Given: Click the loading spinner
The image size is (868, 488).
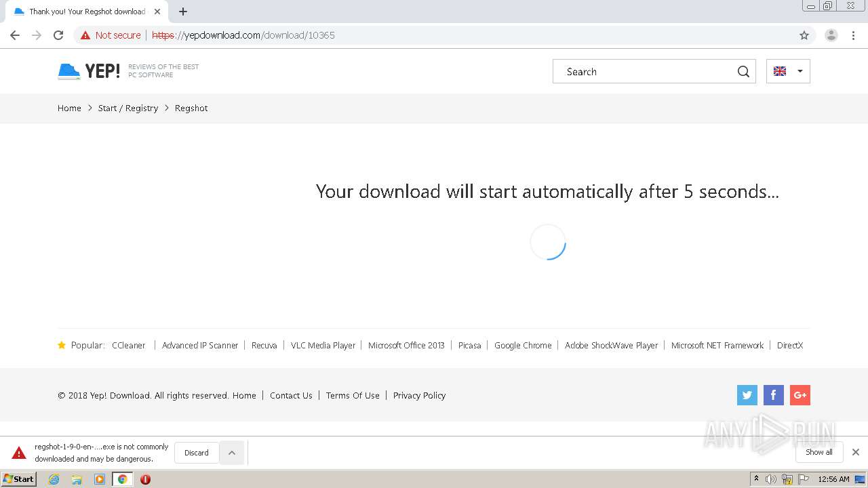Looking at the screenshot, I should [x=547, y=243].
